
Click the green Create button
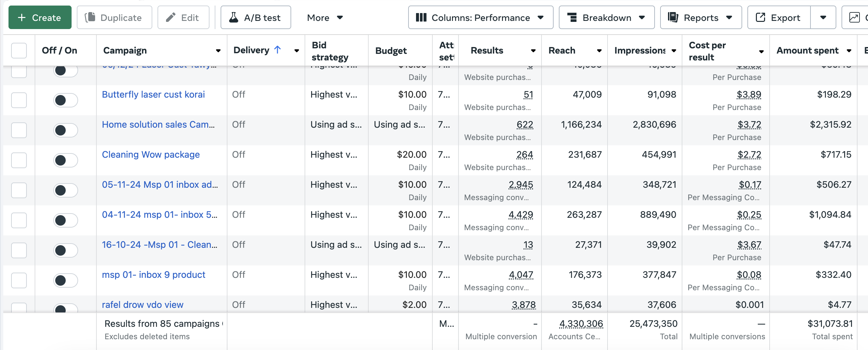[40, 18]
